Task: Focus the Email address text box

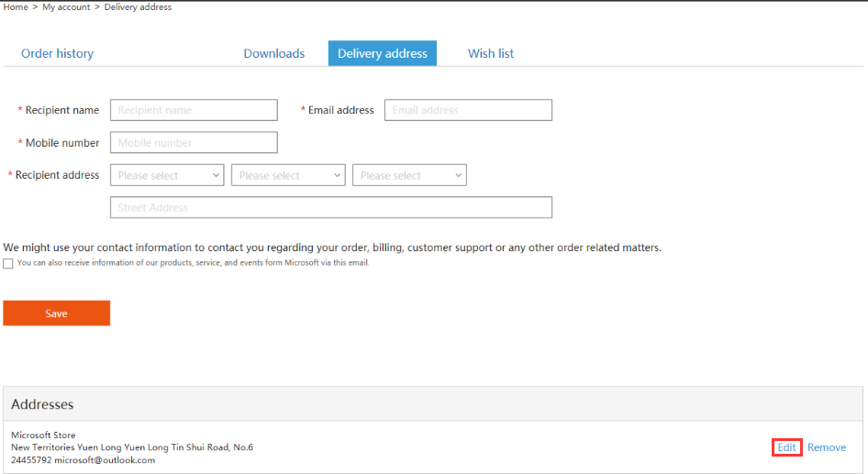Action: click(x=468, y=110)
